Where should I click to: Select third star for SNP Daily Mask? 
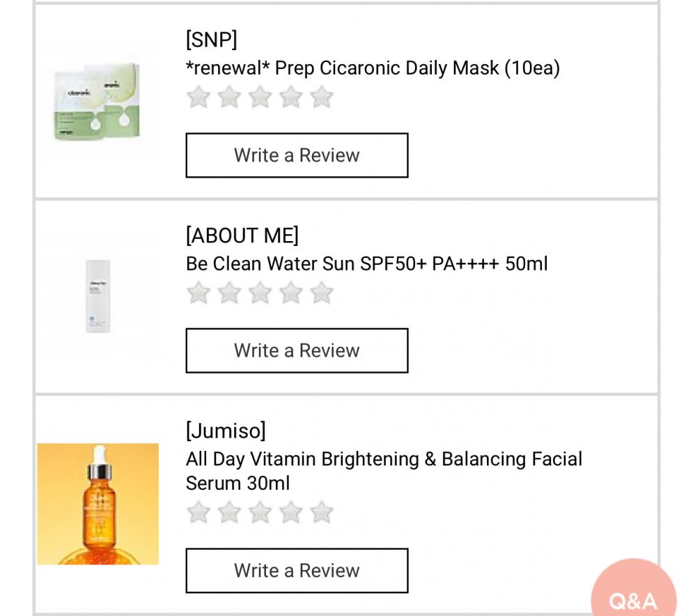260,98
